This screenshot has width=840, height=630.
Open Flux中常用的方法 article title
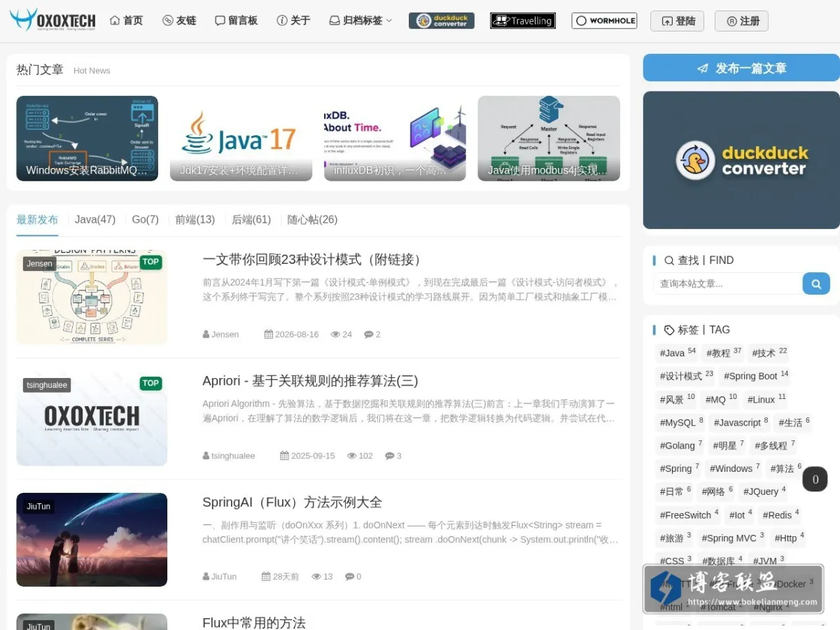coord(254,622)
